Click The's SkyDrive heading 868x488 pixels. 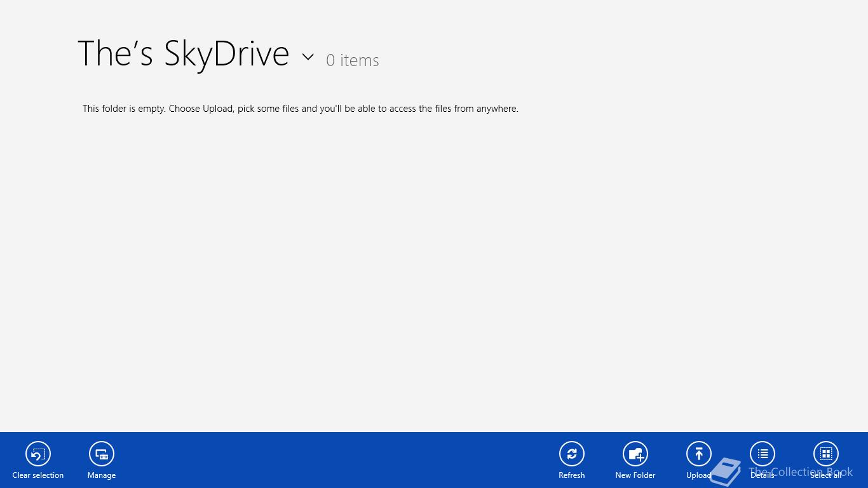pyautogui.click(x=183, y=53)
